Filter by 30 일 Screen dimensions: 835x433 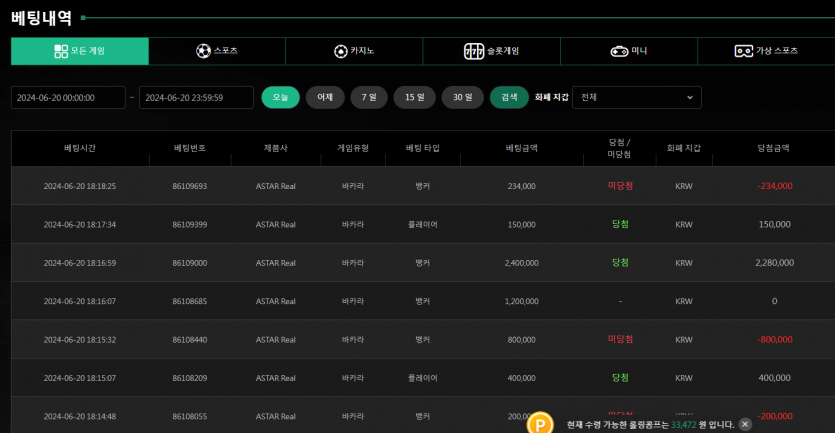(463, 97)
